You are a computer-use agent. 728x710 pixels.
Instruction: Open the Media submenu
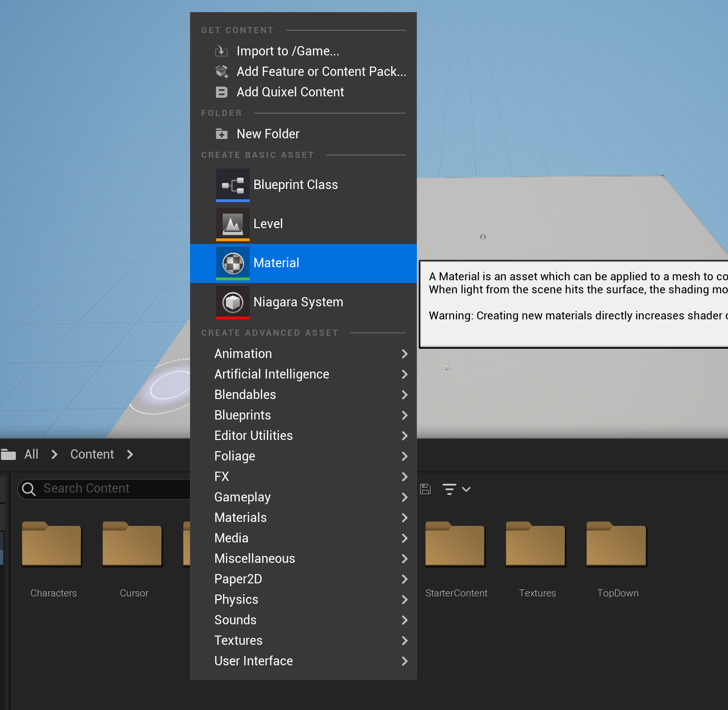tap(303, 538)
